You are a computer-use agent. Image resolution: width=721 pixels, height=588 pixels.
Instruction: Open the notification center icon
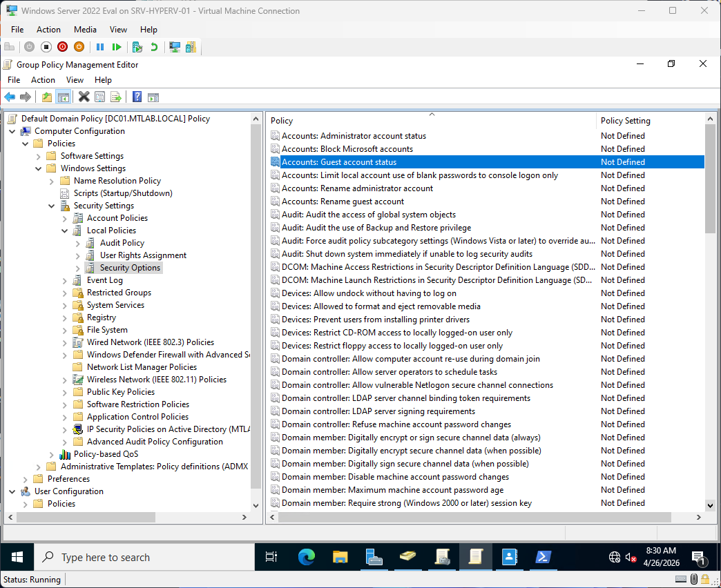click(x=698, y=558)
